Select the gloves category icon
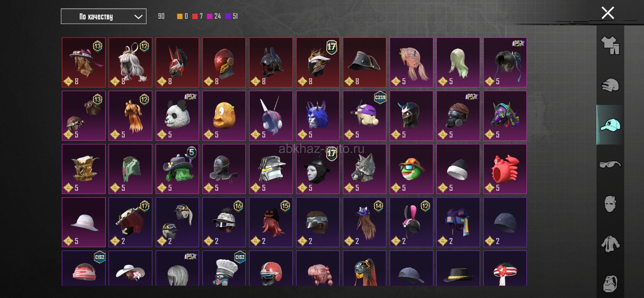Screen dimensions: 644x298 610,85
